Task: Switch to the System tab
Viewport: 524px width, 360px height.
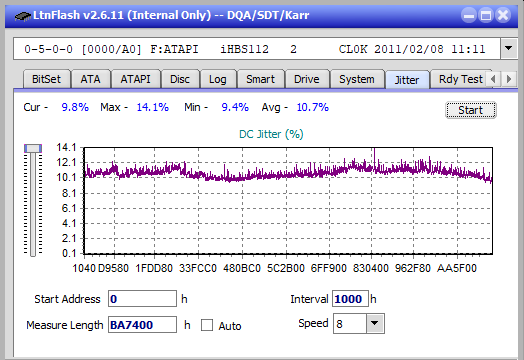Action: point(357,79)
